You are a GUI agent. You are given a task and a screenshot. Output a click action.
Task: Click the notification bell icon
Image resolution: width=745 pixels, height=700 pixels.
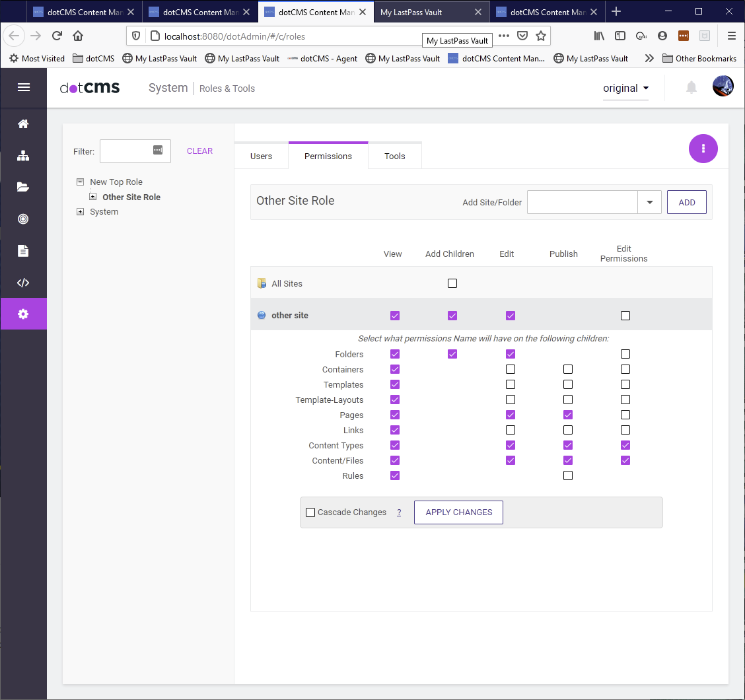tap(691, 87)
